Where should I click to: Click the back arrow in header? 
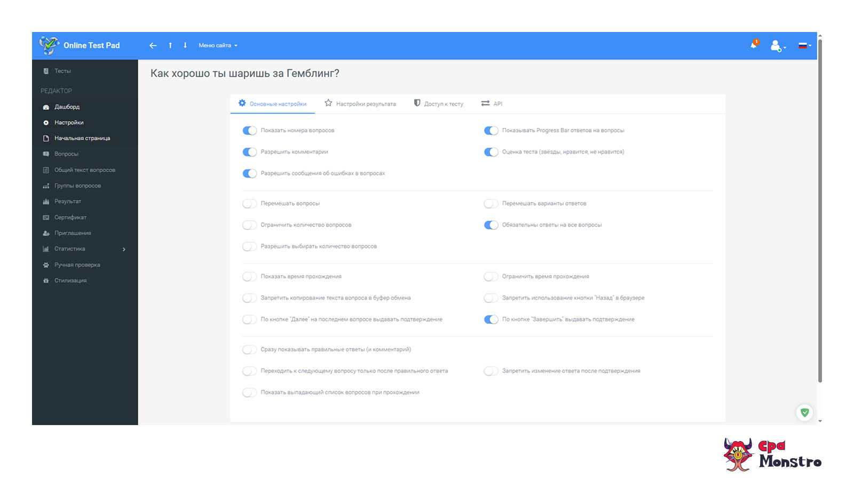[x=153, y=45]
